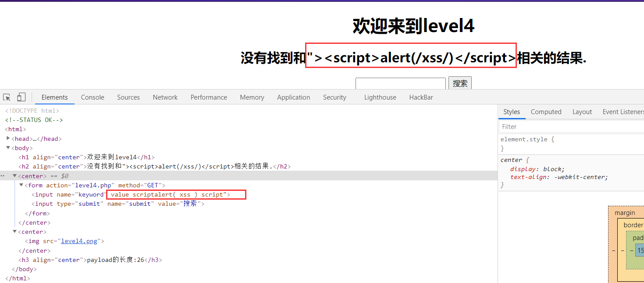Select the Layout sidebar tab
Screen dimensions: 644x283
tap(582, 112)
